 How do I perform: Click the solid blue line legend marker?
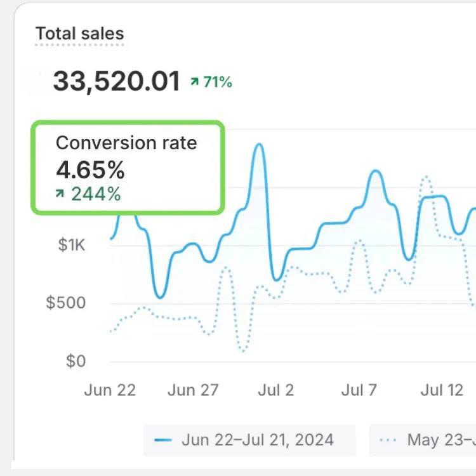click(x=164, y=440)
